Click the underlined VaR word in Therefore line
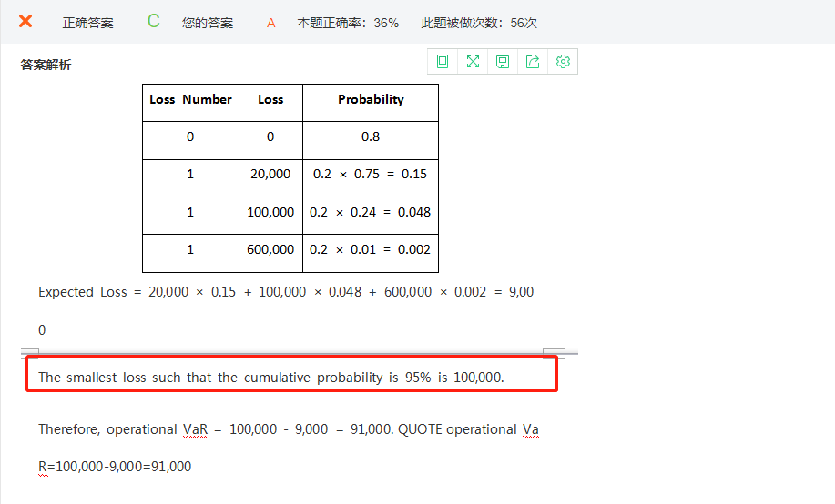 (x=196, y=429)
